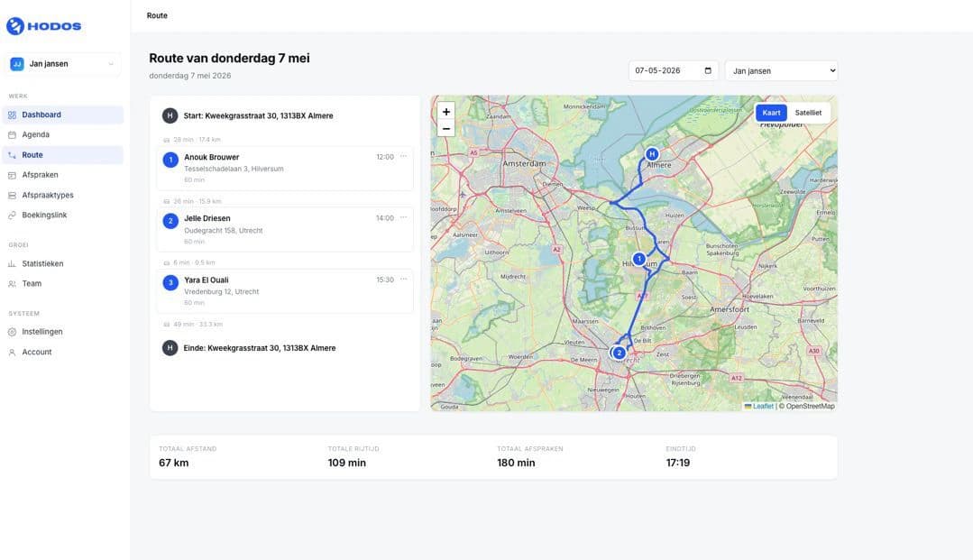Click the Instellingen gear icon
This screenshot has height=560, width=973.
click(x=12, y=332)
